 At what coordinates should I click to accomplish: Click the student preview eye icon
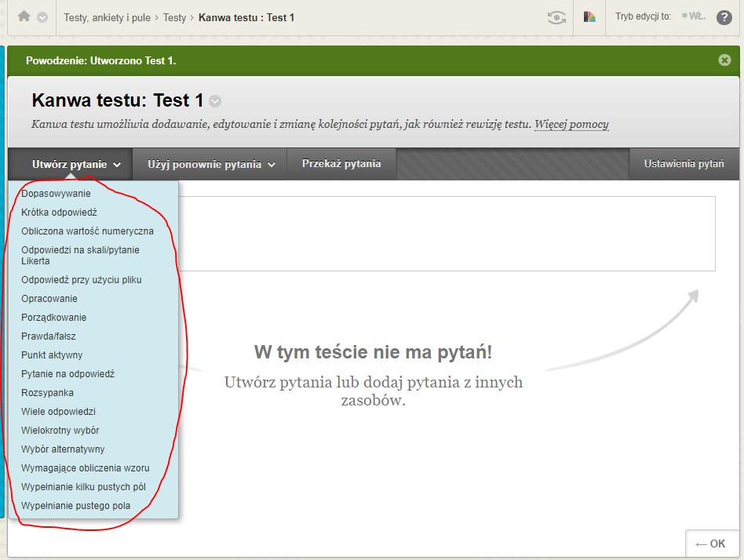556,17
